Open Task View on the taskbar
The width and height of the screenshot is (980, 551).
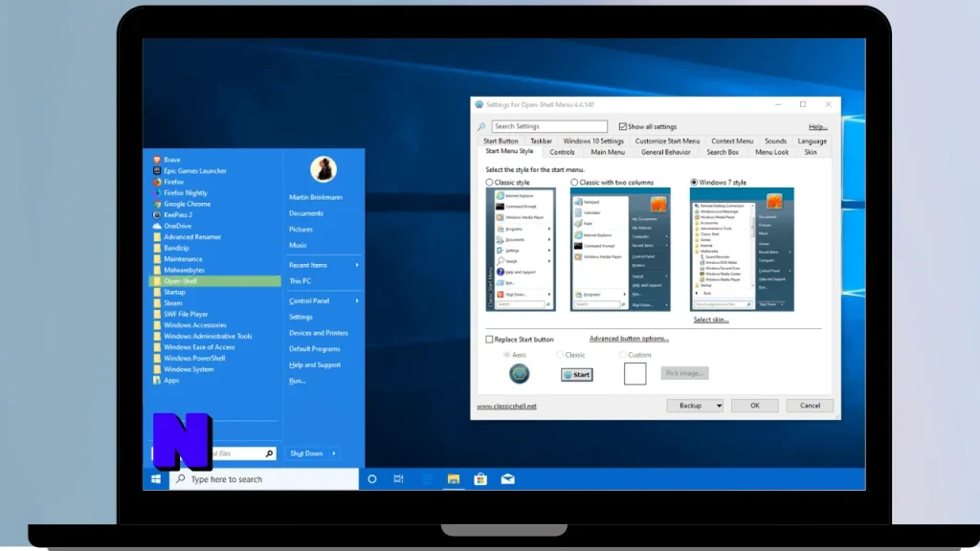pos(399,479)
